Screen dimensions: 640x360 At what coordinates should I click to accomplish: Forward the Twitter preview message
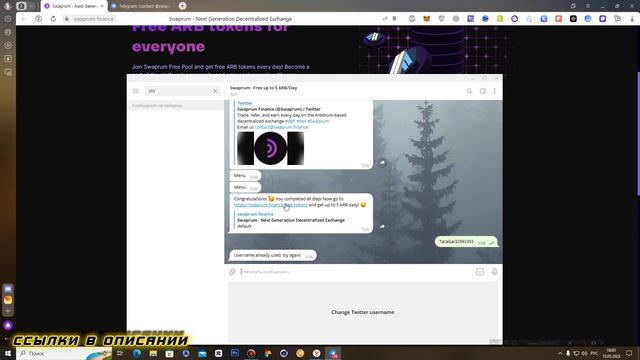click(382, 162)
